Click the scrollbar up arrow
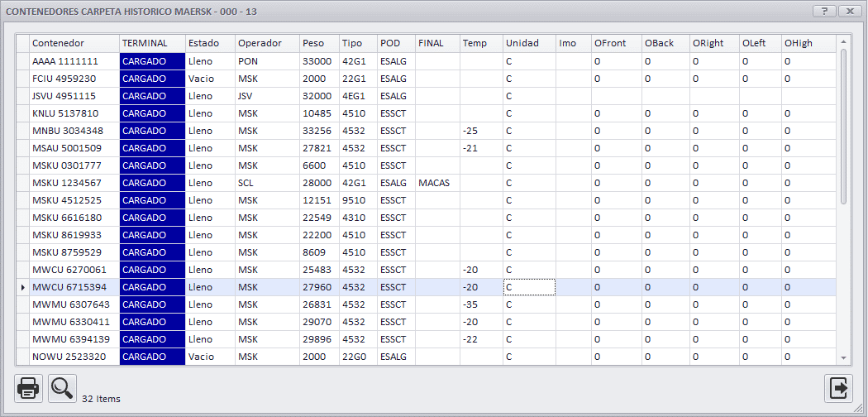868x417 pixels. 843,41
